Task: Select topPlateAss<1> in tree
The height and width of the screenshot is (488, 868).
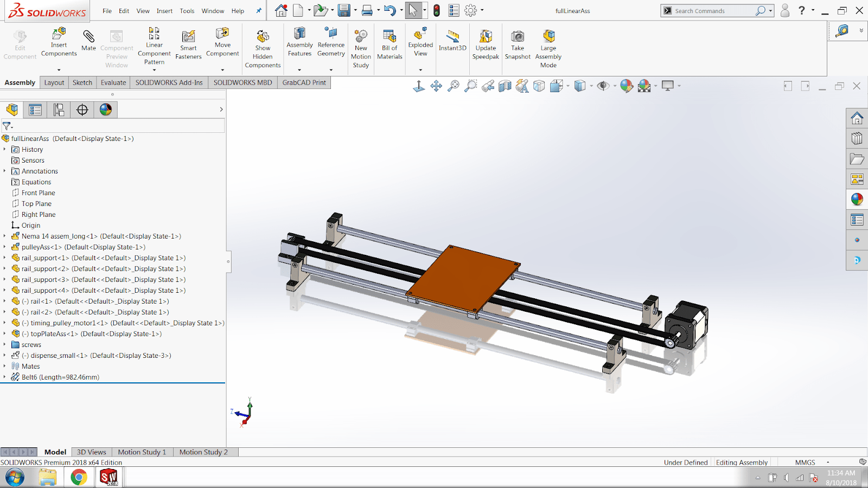Action: (x=91, y=333)
